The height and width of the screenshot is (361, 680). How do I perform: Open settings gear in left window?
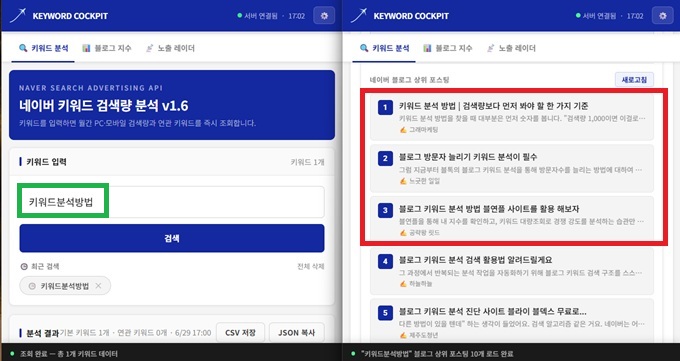324,16
